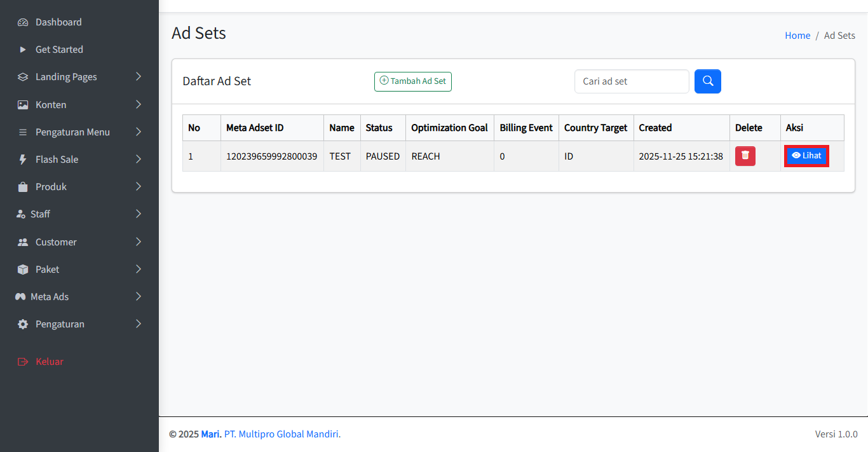868x452 pixels.
Task: Open the Pengaturan Menu sidebar item
Action: [x=72, y=132]
